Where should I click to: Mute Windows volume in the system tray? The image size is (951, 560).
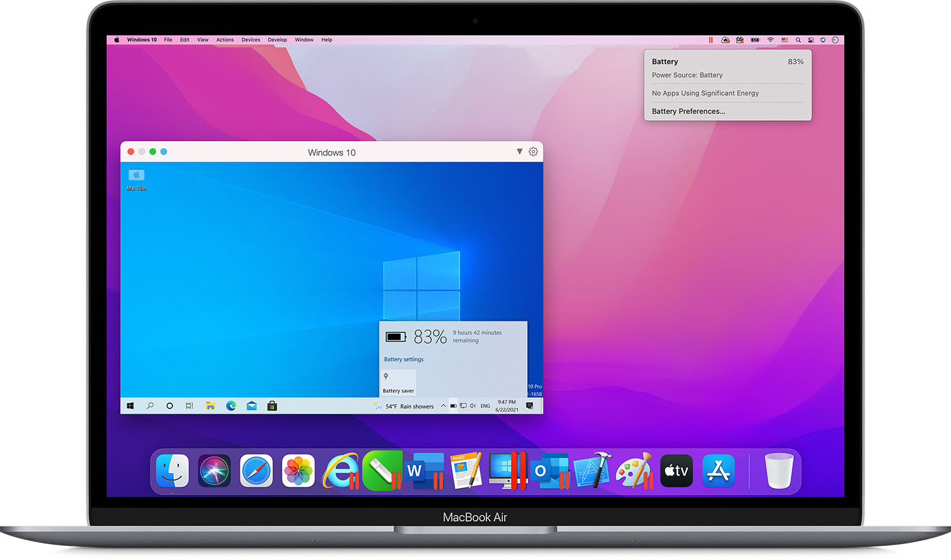(x=472, y=406)
